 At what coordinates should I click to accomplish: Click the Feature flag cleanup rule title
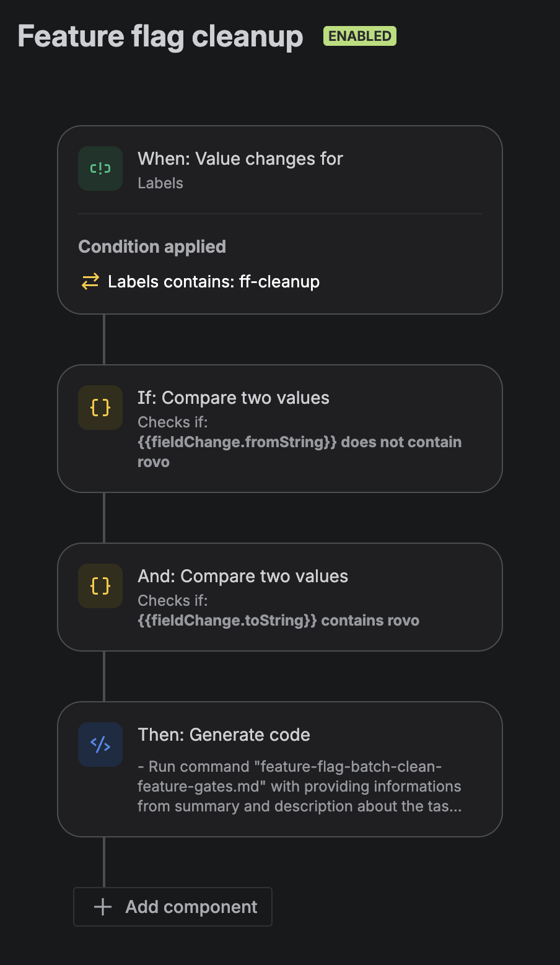click(x=160, y=36)
